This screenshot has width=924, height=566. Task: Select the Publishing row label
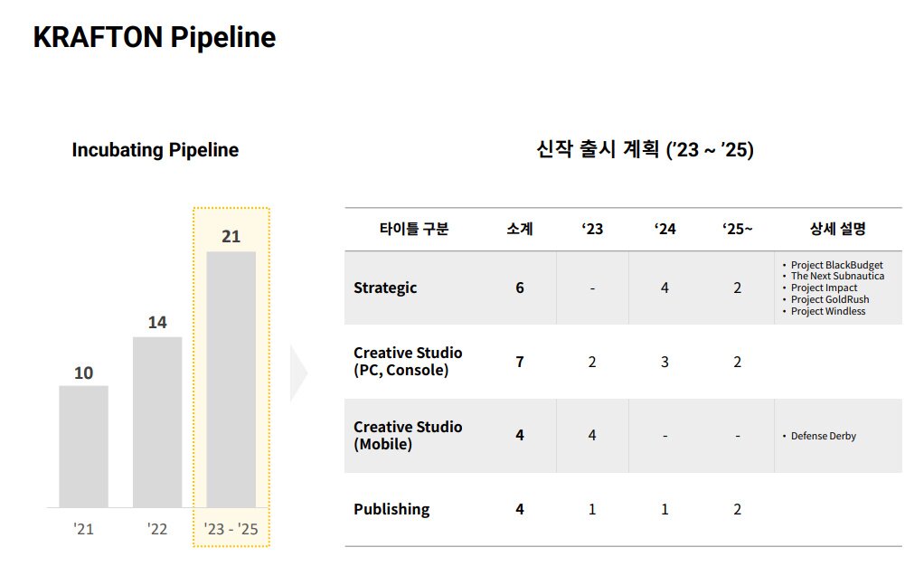[391, 509]
